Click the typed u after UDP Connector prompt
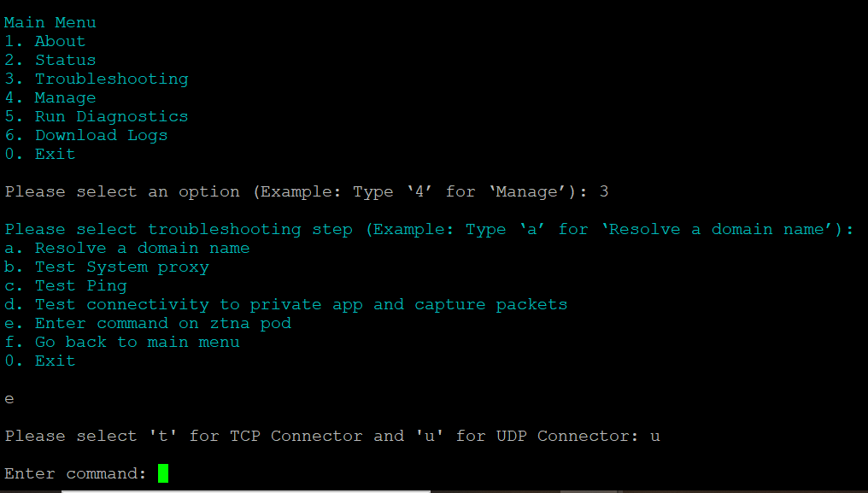The width and height of the screenshot is (868, 493). [x=655, y=436]
